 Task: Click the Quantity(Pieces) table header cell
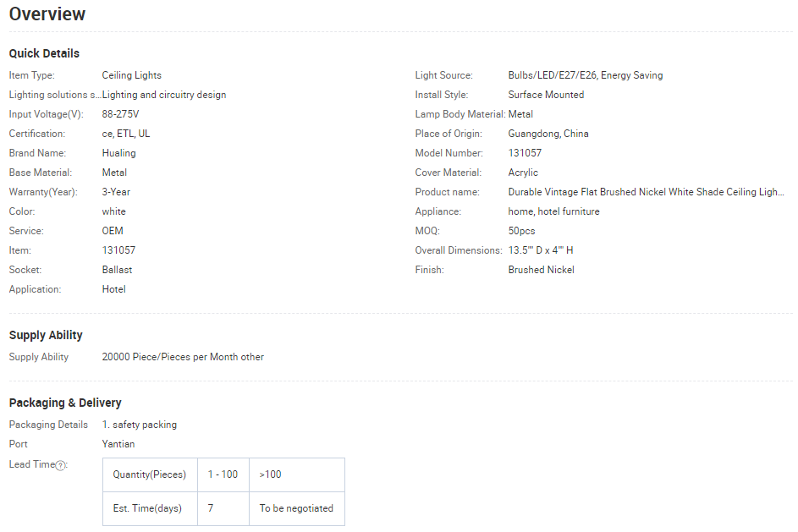[150, 474]
